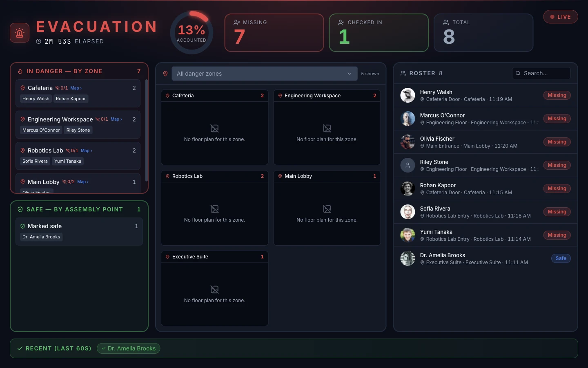Image resolution: width=588 pixels, height=368 pixels.
Task: Toggle the LIVE indicator button
Action: [x=560, y=17]
